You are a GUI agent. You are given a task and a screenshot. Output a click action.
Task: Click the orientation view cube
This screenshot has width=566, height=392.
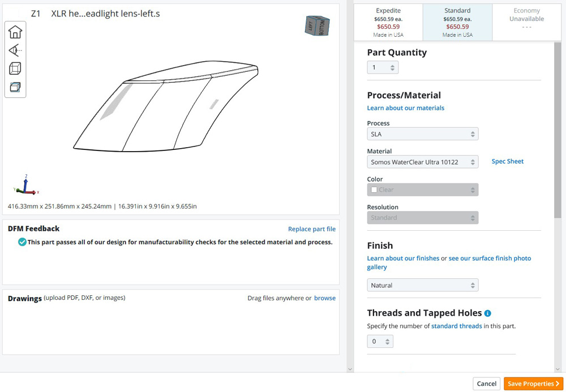coord(317,25)
